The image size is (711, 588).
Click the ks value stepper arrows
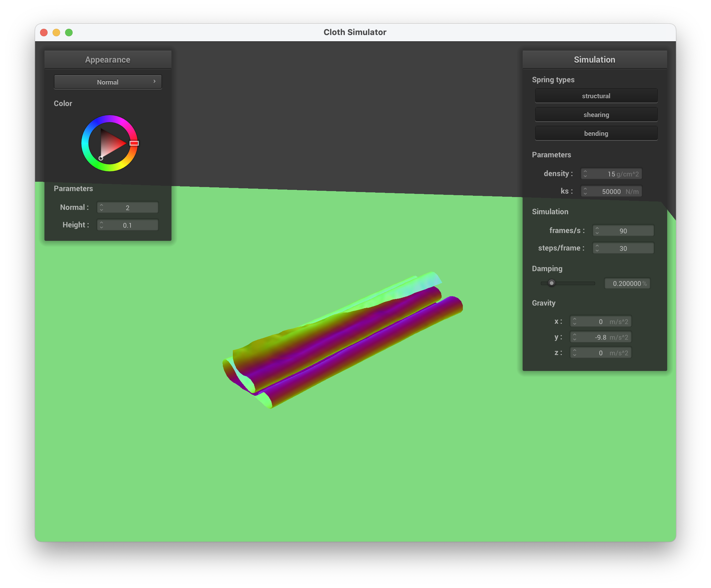585,191
